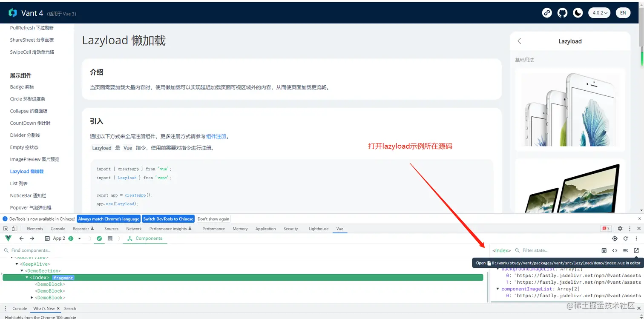Image resolution: width=644 pixels, height=319 pixels.
Task: Toggle dark mode with the moon icon
Action: coord(578,13)
